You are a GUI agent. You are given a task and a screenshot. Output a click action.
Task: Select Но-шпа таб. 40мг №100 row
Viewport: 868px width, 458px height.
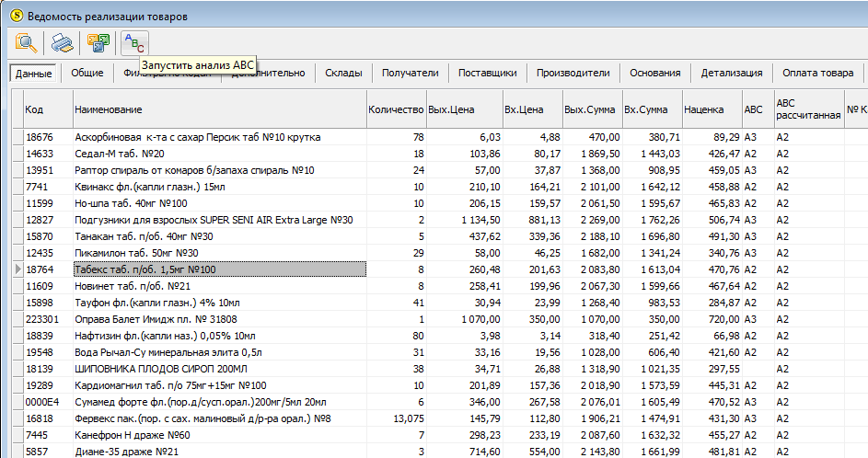(x=440, y=203)
